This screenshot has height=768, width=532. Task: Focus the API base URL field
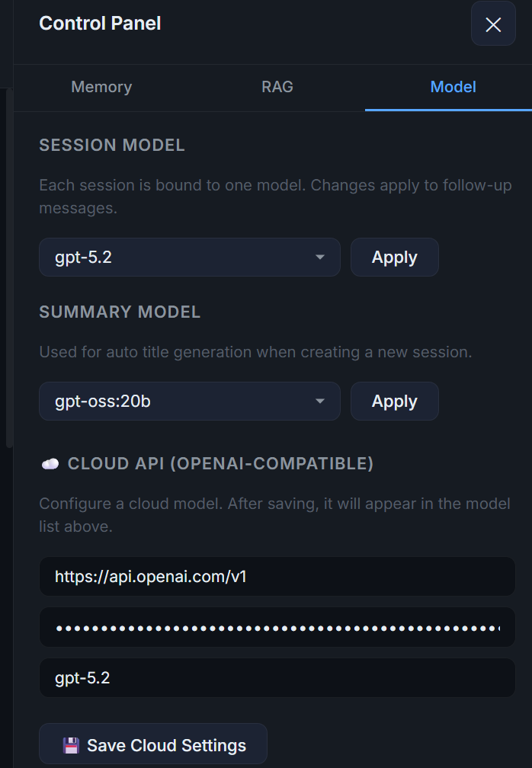click(277, 577)
